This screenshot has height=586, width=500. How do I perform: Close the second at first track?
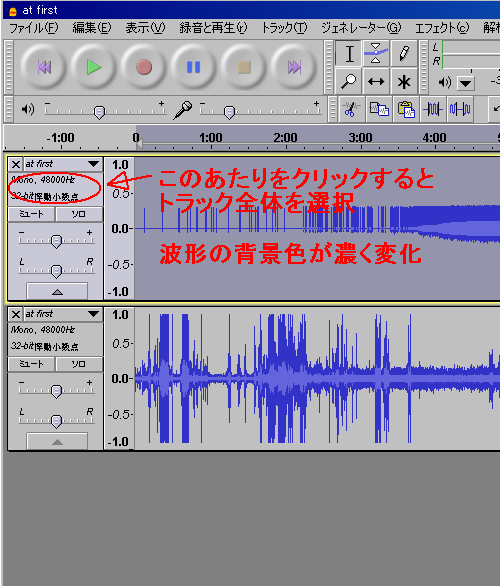16,314
